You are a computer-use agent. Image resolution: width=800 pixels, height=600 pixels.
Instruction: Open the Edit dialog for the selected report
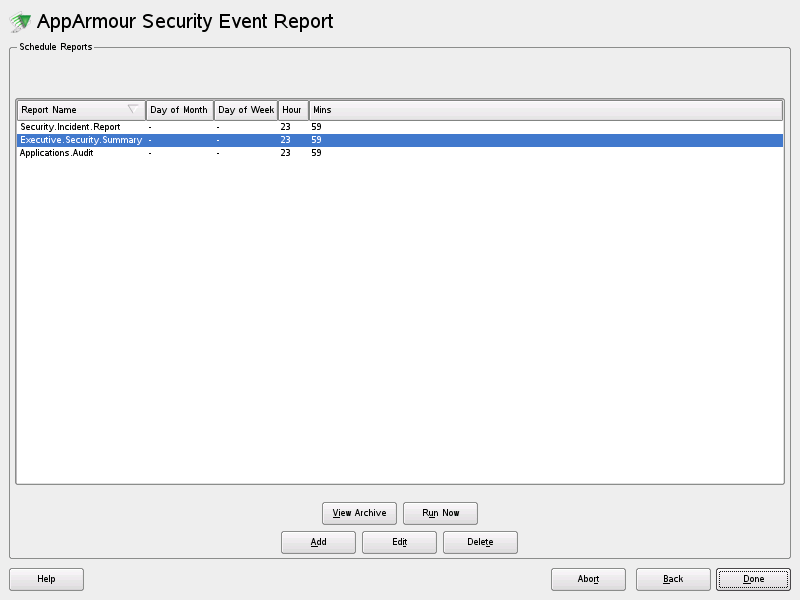[399, 542]
